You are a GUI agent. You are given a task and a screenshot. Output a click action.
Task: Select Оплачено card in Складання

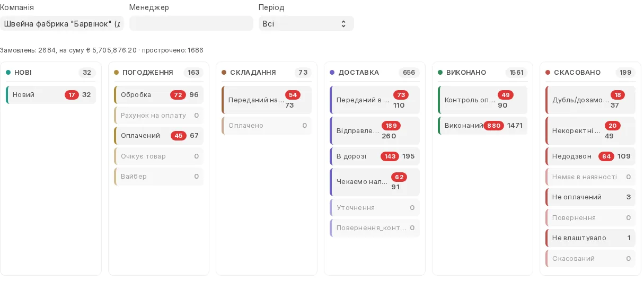point(267,126)
